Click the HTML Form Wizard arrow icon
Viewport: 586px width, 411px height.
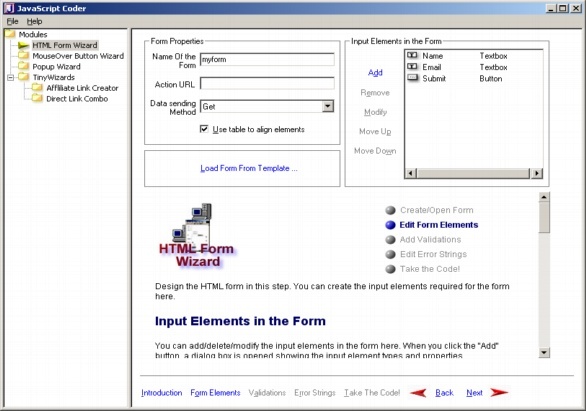(x=24, y=45)
